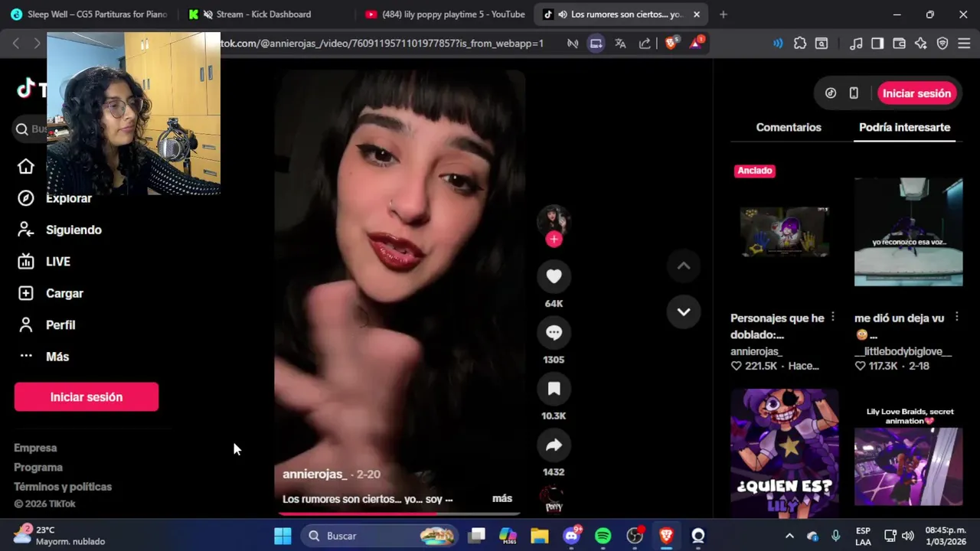
Task: Open Discord from the taskbar
Action: point(571,536)
